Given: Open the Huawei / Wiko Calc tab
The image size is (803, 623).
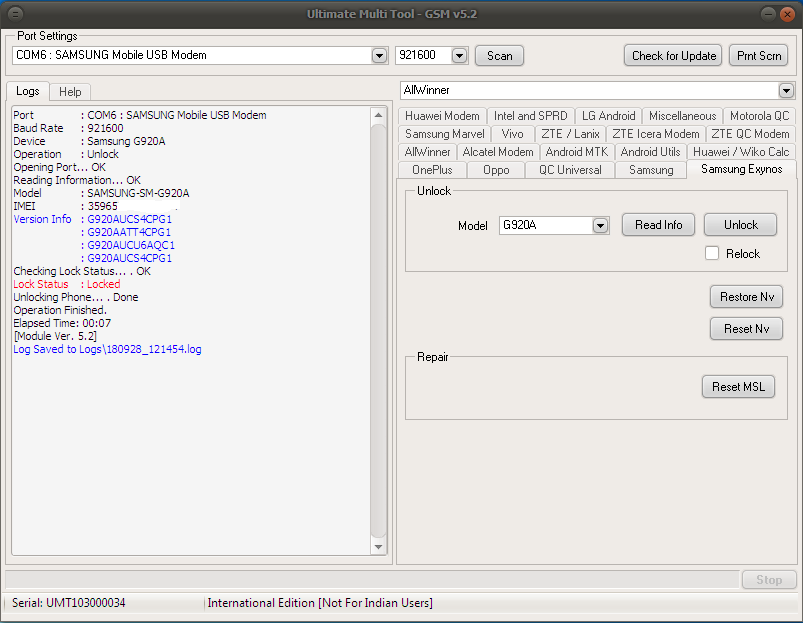Looking at the screenshot, I should click(741, 152).
